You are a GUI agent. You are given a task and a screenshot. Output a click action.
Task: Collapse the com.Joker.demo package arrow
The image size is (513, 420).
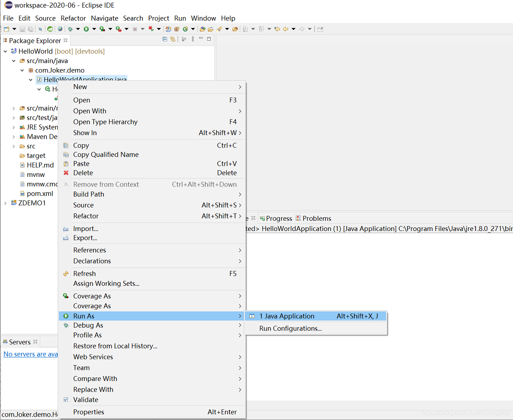coord(22,70)
